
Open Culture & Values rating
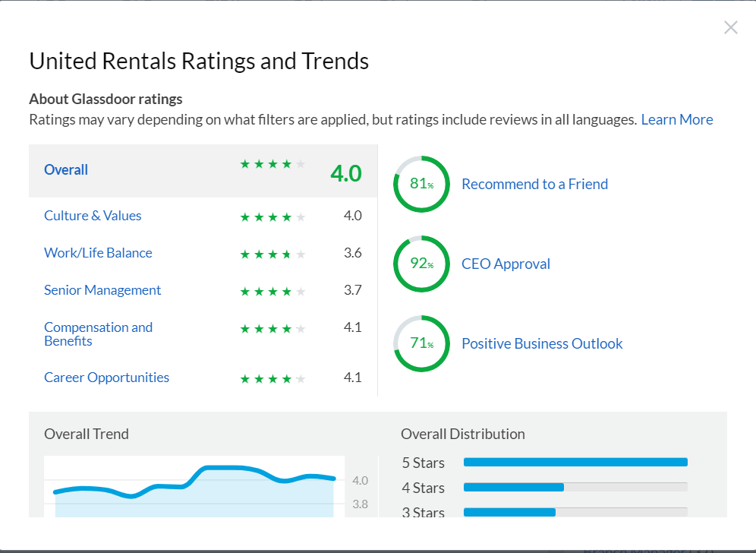(93, 216)
